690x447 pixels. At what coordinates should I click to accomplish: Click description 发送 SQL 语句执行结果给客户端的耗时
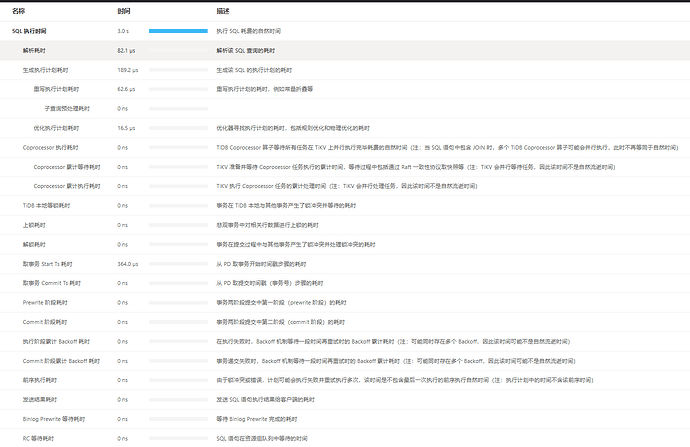265,399
